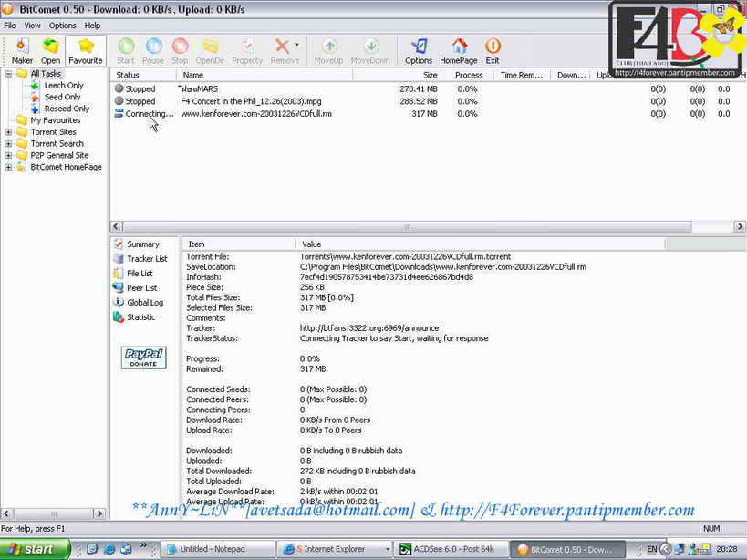Select the Reseed Only filter

[x=67, y=109]
